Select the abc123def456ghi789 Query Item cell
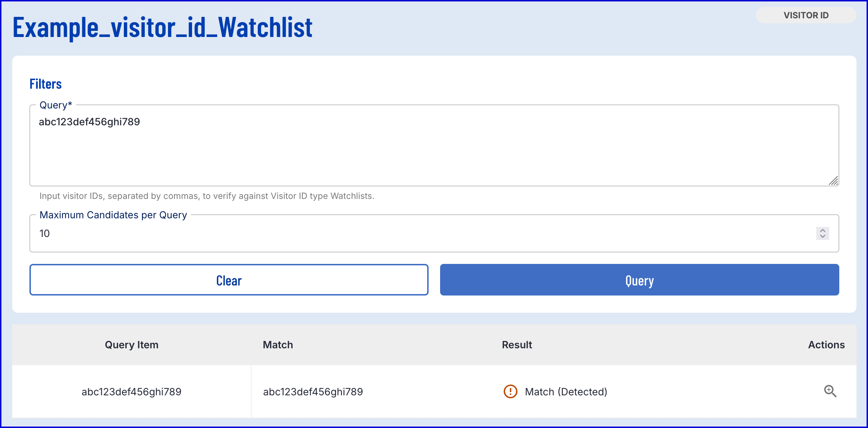Image resolution: width=868 pixels, height=428 pixels. [x=131, y=392]
